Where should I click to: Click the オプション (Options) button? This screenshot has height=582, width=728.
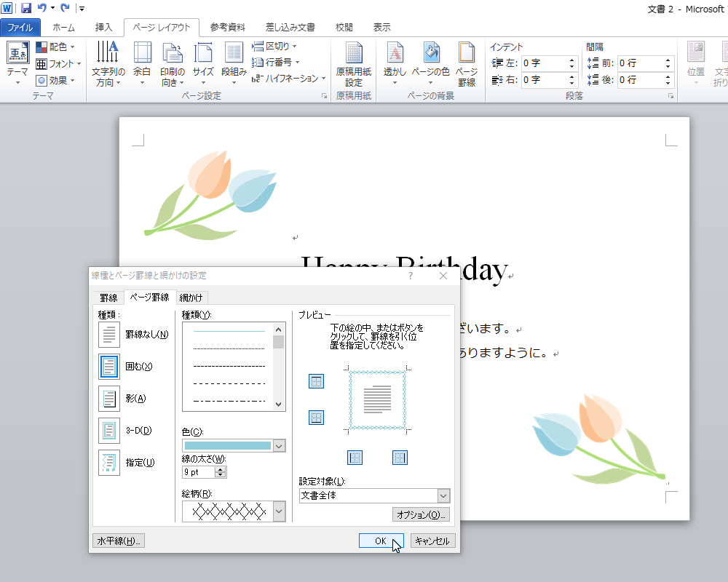point(421,515)
